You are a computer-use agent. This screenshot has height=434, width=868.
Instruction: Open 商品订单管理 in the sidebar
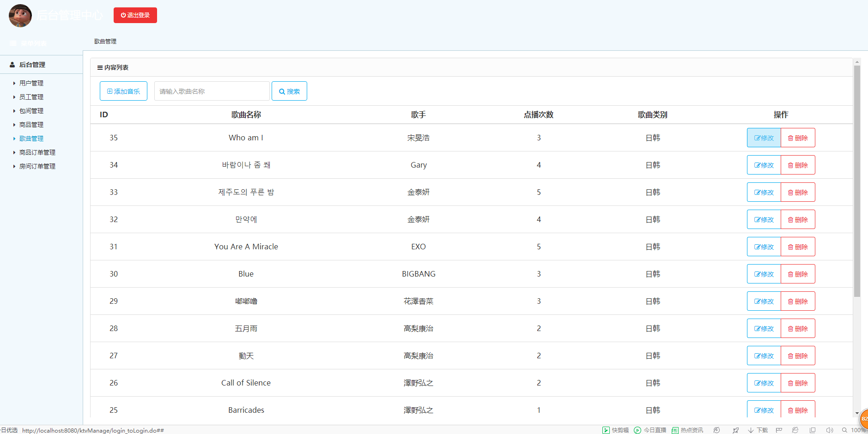[x=37, y=152]
